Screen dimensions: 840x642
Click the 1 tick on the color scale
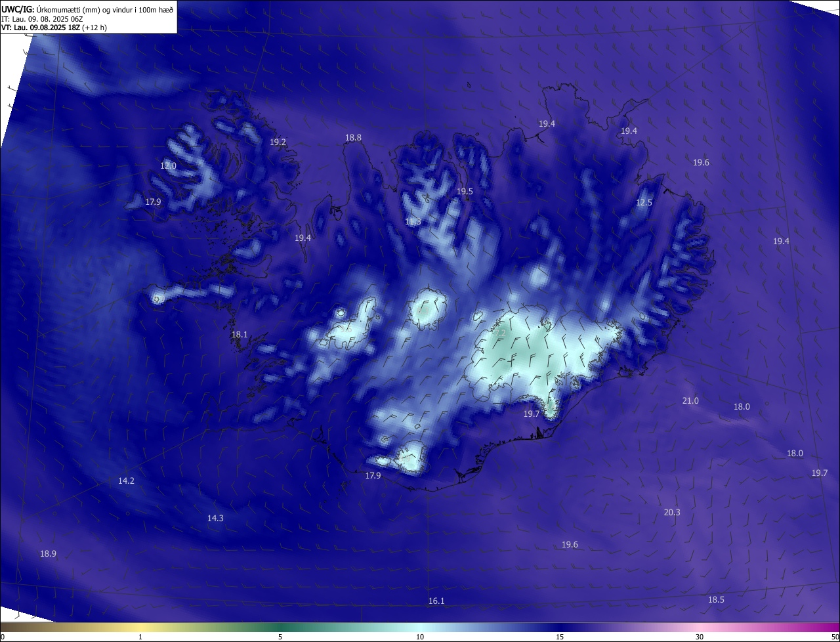tap(140, 637)
